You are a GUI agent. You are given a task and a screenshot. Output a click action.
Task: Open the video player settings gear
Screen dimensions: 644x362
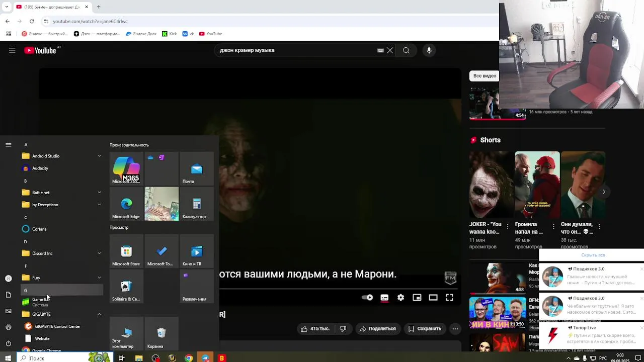[400, 298]
